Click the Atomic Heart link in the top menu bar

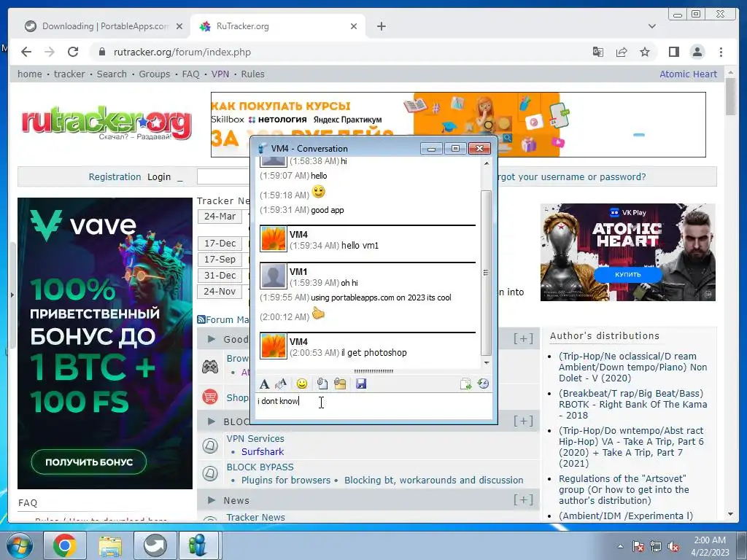click(x=688, y=74)
